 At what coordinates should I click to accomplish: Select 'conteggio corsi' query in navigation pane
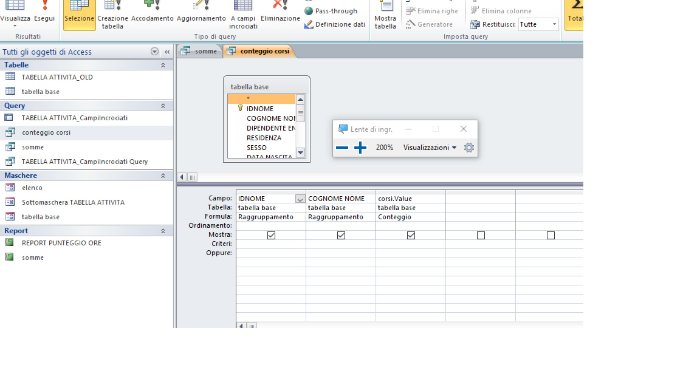pos(46,133)
